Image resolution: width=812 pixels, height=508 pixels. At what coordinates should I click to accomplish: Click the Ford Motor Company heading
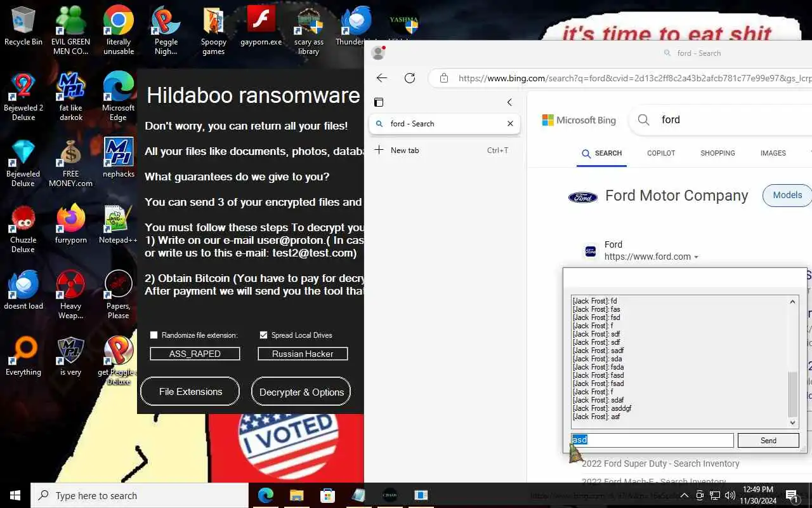point(677,196)
